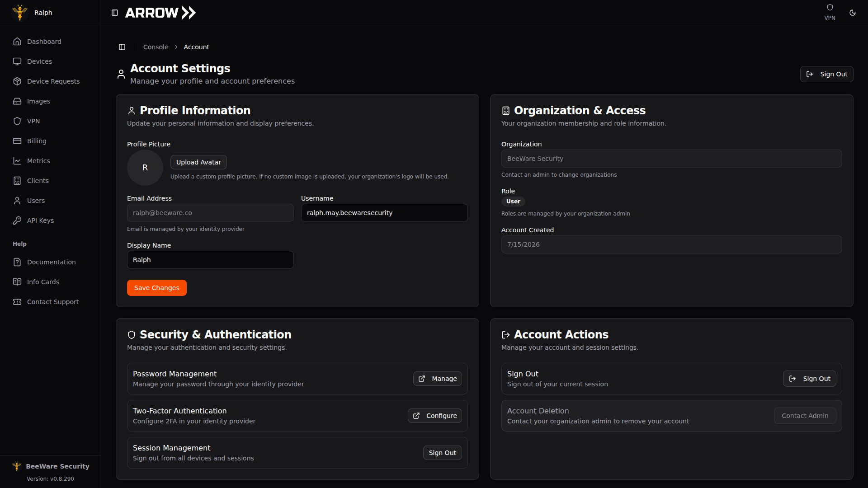Screen dimensions: 868x488
Task: Click the BeeWare Security logo at the sidebar bottom
Action: (17, 466)
